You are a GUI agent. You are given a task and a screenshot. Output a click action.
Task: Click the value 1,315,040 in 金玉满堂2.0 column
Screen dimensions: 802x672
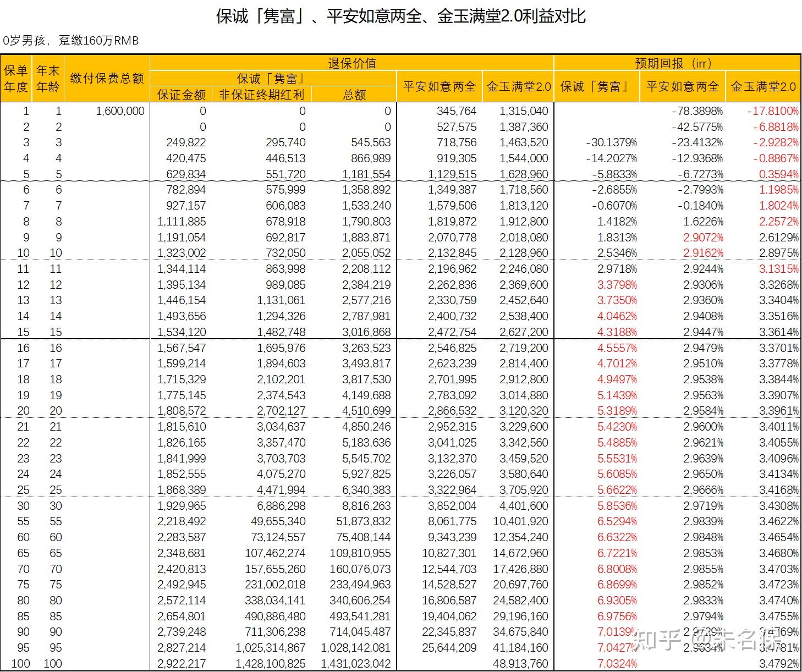(524, 111)
